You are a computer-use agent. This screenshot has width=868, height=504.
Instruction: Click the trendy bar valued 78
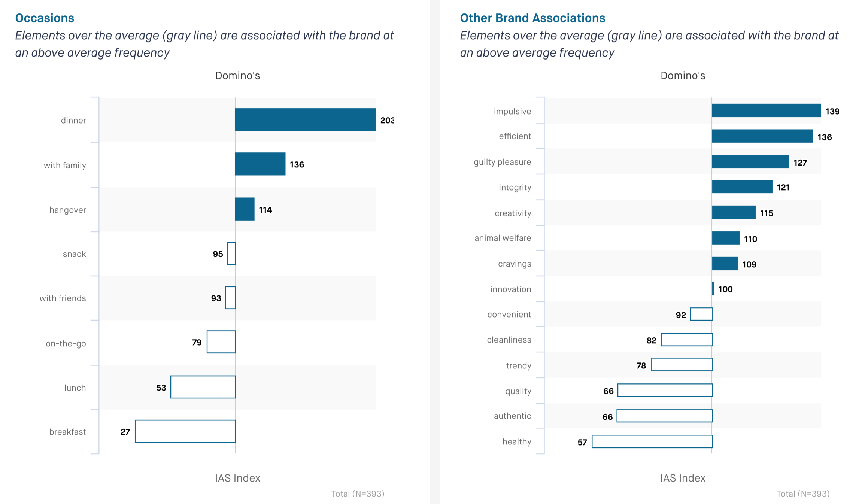coord(682,365)
